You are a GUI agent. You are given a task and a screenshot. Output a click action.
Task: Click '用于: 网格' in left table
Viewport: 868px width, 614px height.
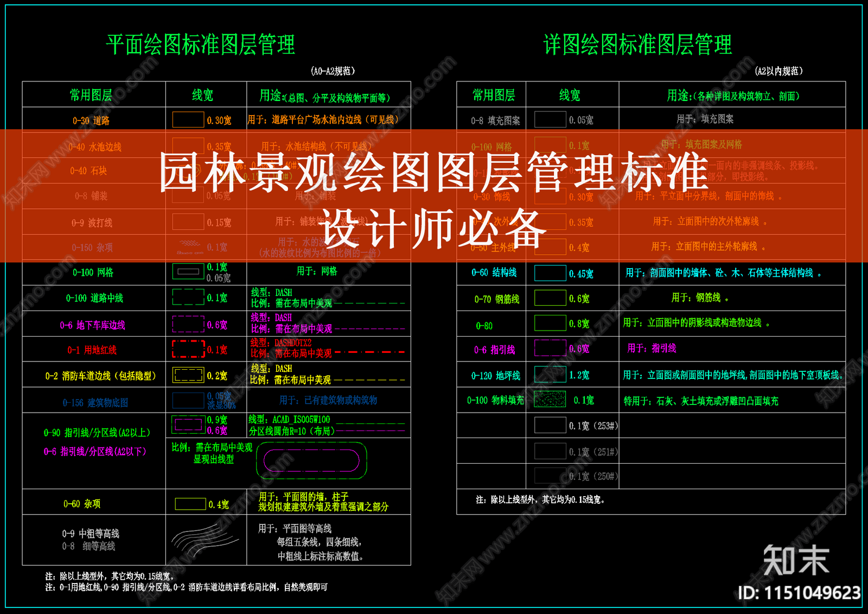point(317,271)
